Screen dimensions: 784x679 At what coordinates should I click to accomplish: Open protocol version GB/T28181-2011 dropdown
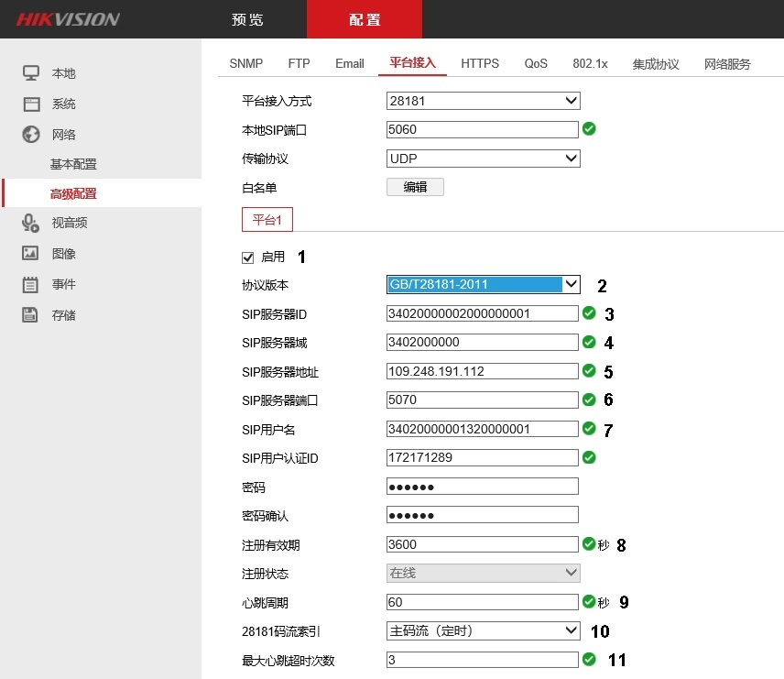[483, 284]
